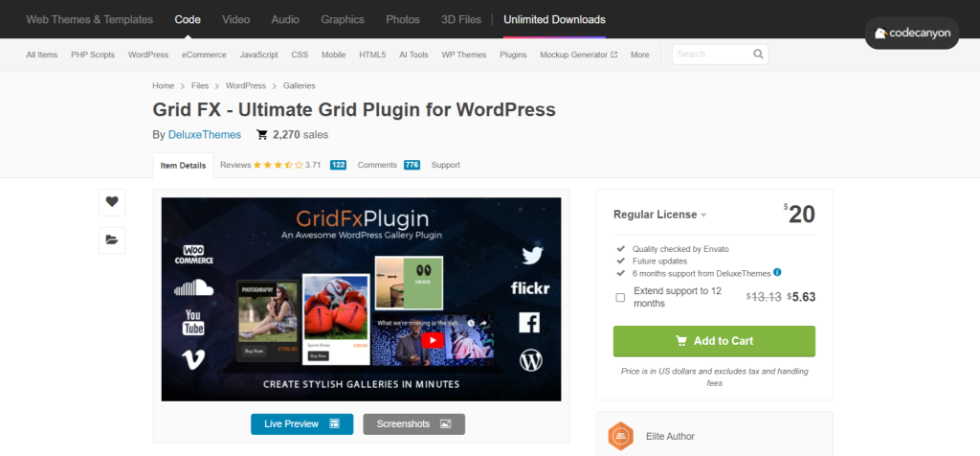This screenshot has height=456, width=980.
Task: Select Web Themes & Templates in top menu
Action: point(89,19)
